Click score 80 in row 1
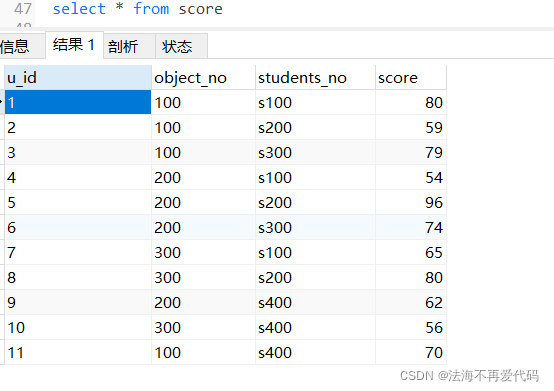The image size is (554, 391). 411,102
